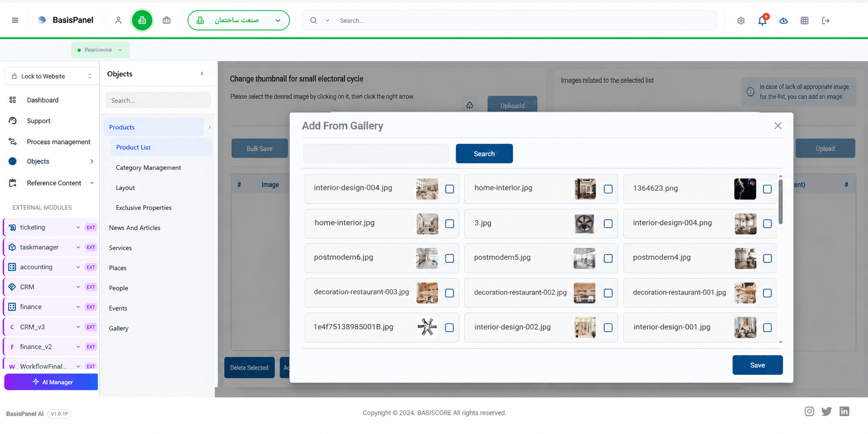This screenshot has width=868, height=434.
Task: Open Twitter icon in footer
Action: click(827, 411)
